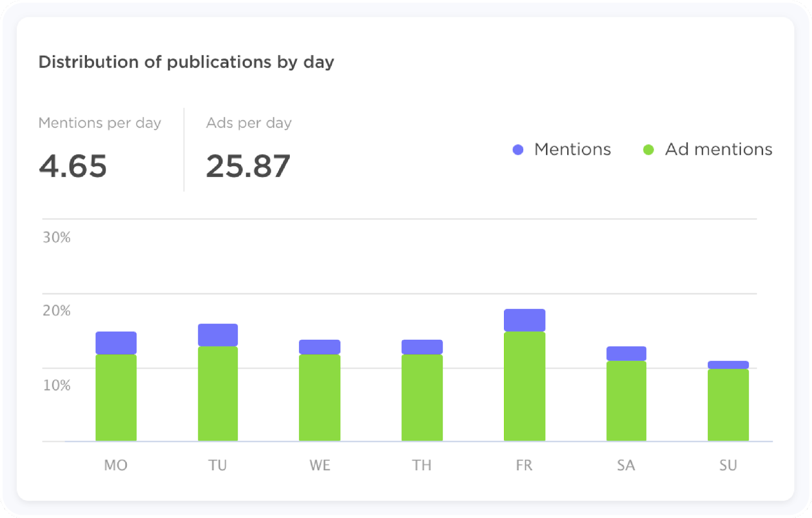Click the green Ad mentions legend dot
The height and width of the screenshot is (518, 812).
648,150
